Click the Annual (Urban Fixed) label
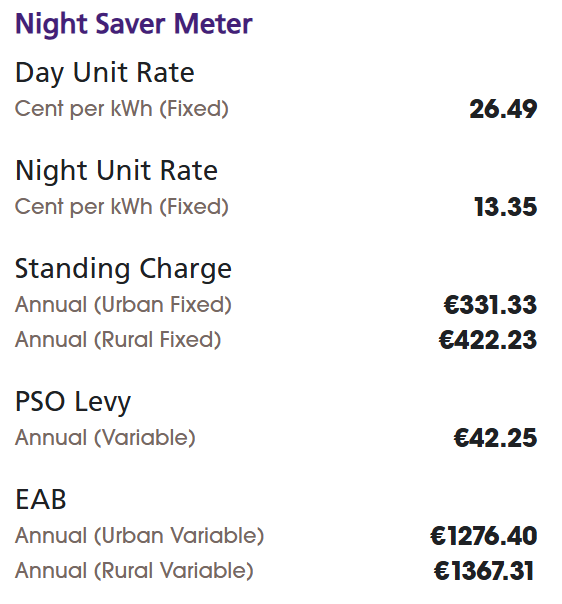The image size is (562, 604). [123, 305]
